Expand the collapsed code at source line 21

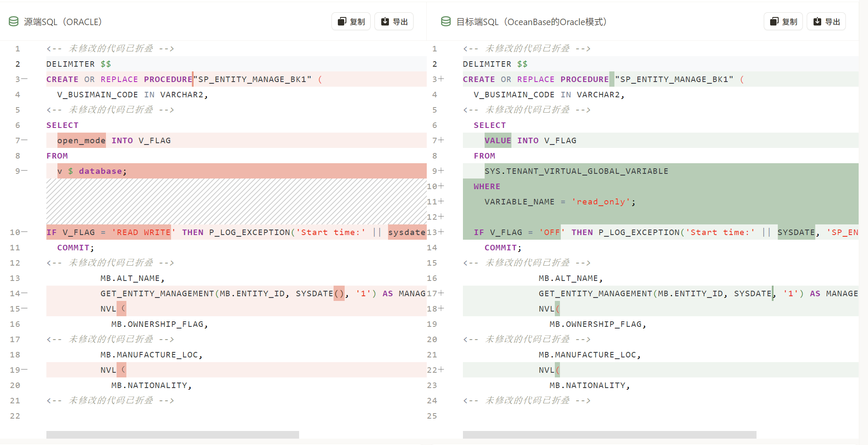pos(110,400)
